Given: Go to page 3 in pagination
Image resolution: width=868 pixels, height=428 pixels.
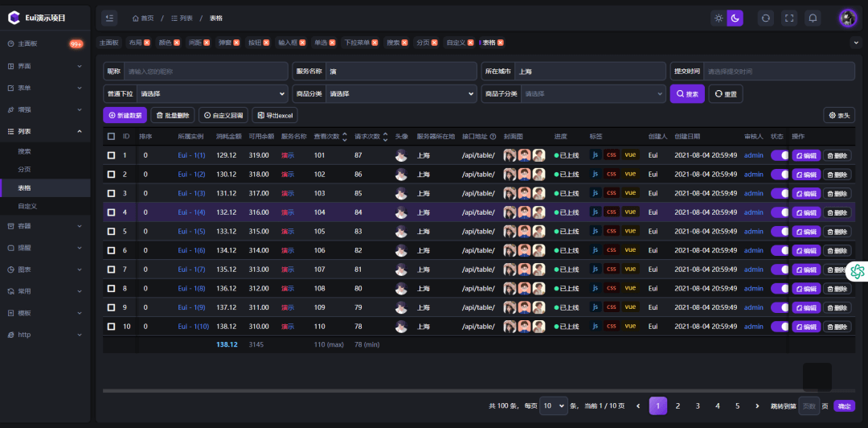Looking at the screenshot, I should (698, 406).
